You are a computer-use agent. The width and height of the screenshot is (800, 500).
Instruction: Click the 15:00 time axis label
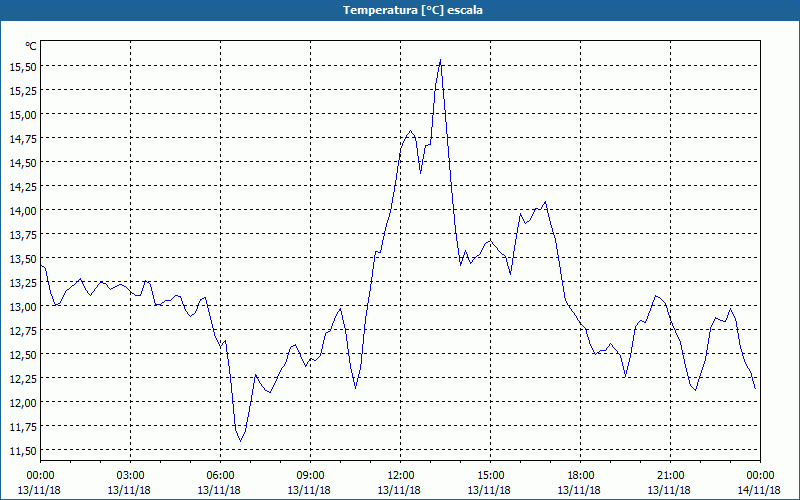point(490,476)
